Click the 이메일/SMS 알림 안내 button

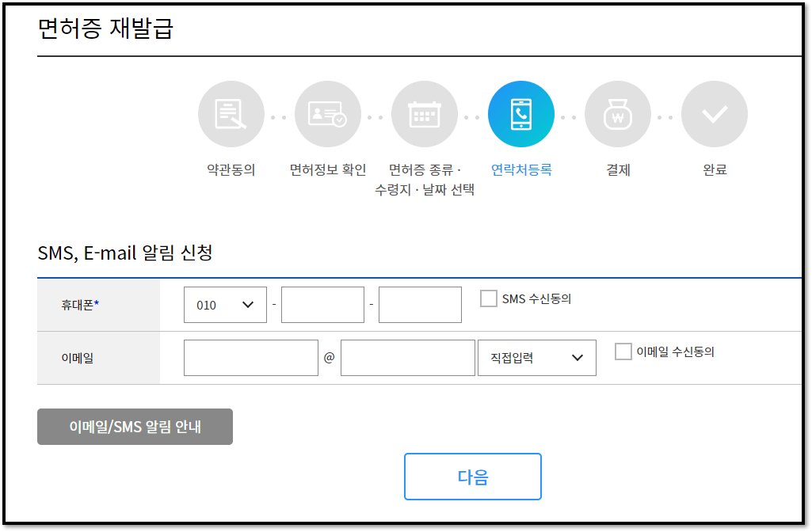point(134,426)
